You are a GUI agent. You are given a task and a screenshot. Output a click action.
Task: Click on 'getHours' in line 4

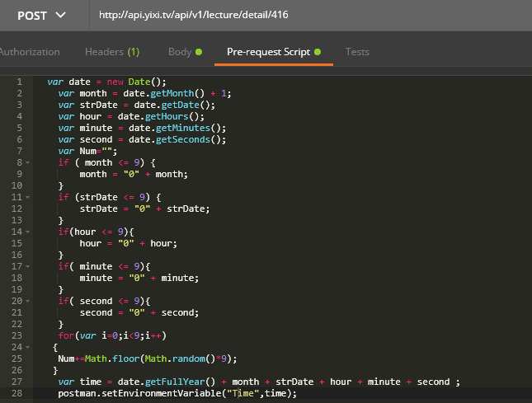[167, 116]
